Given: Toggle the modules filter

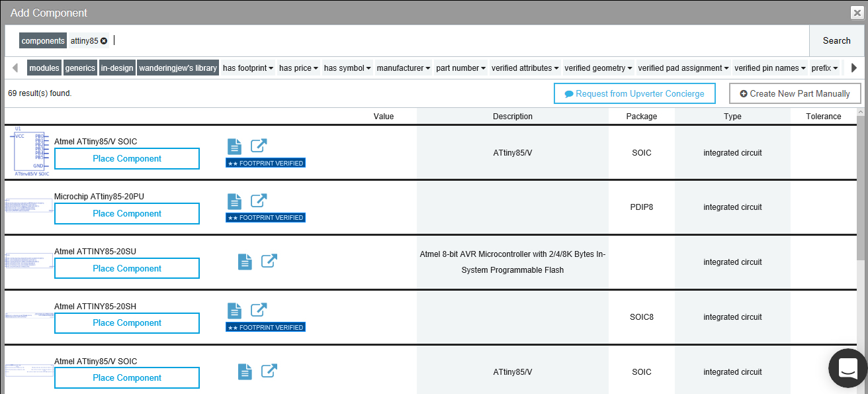Looking at the screenshot, I should (x=44, y=68).
